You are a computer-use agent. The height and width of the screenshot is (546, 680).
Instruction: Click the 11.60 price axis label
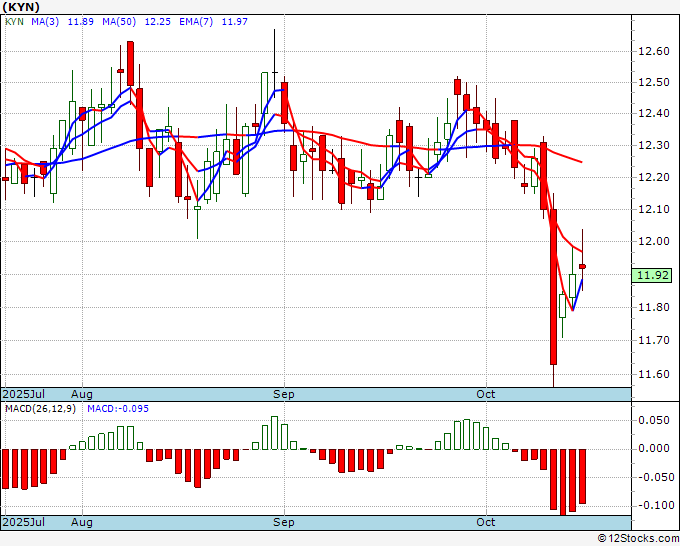pos(654,374)
